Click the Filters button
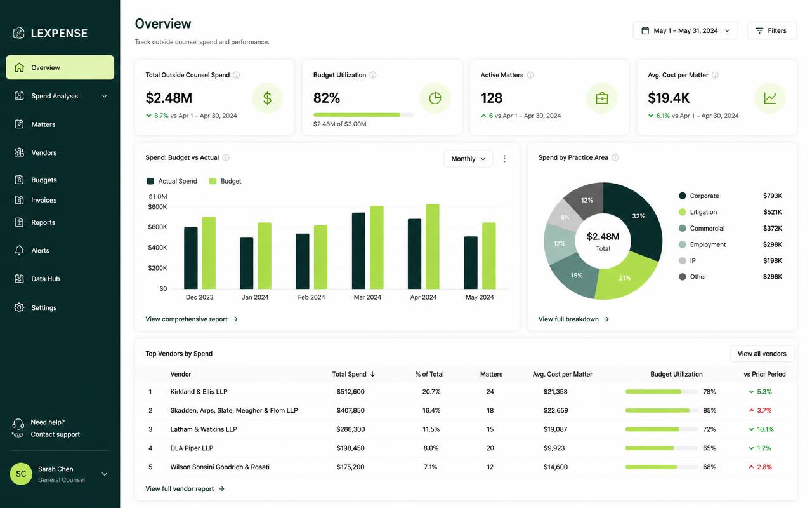 pyautogui.click(x=771, y=30)
